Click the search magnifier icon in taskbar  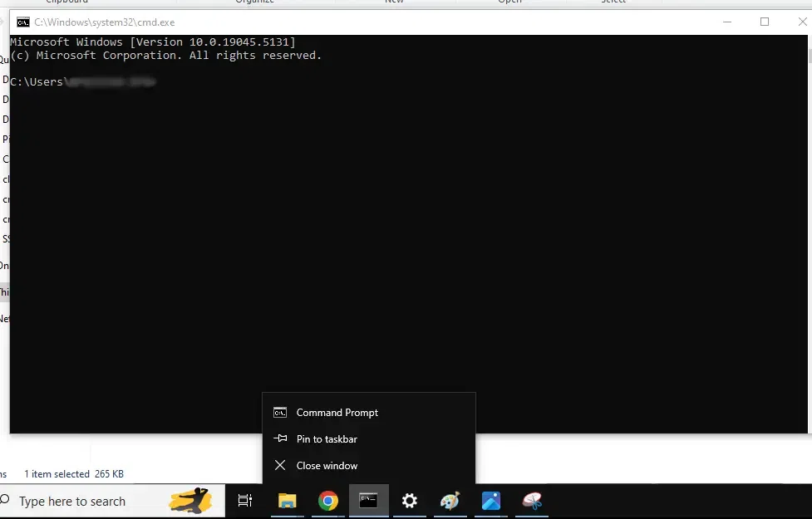[x=6, y=500]
